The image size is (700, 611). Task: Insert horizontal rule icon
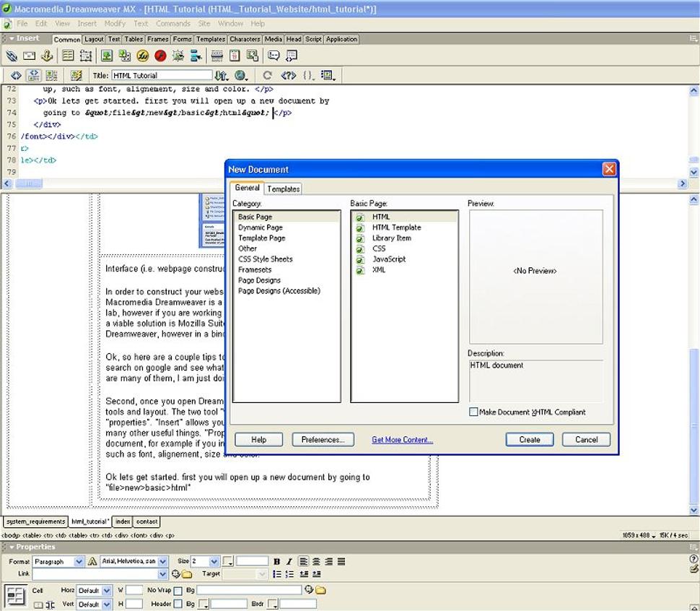pyautogui.click(x=217, y=56)
